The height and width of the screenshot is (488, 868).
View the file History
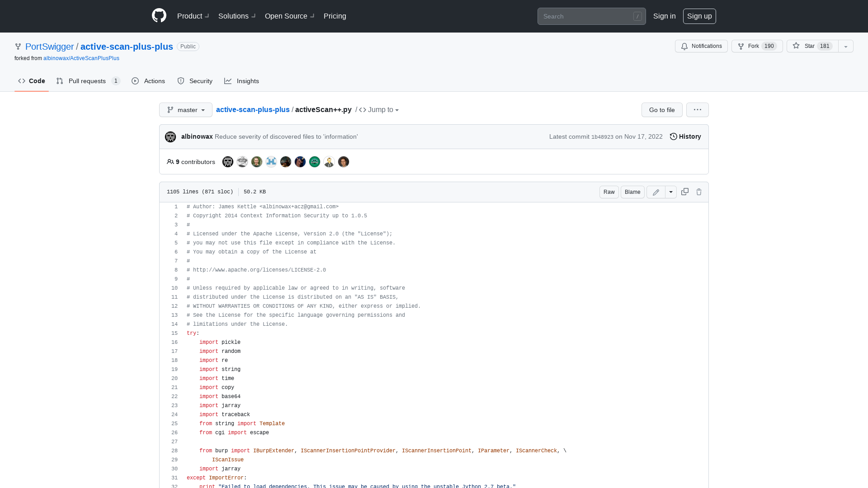pyautogui.click(x=685, y=136)
